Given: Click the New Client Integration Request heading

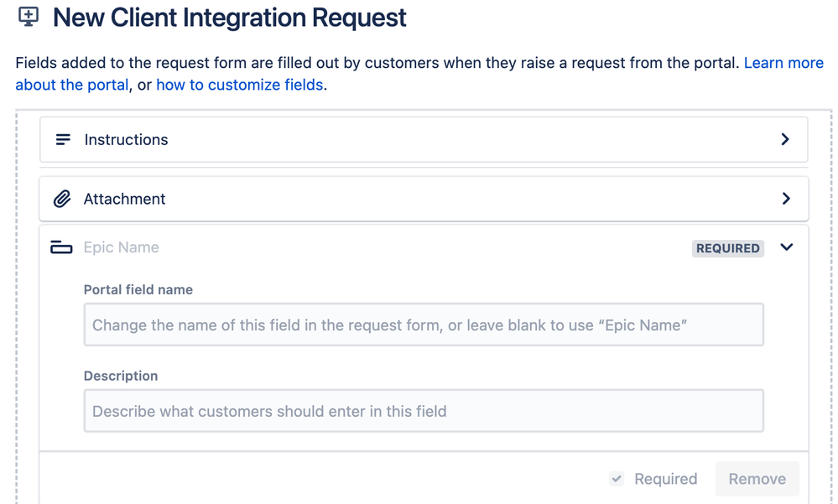Looking at the screenshot, I should pyautogui.click(x=229, y=18).
